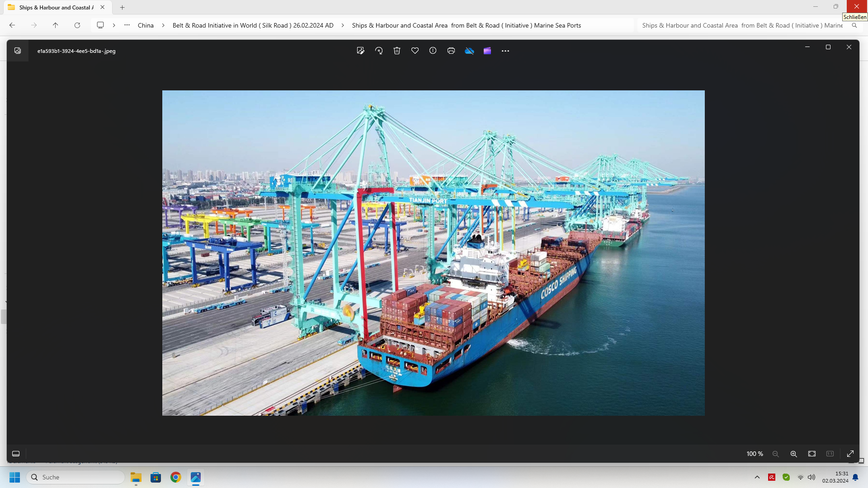Click the file name e1a593b1-3924-4ee5-bd1a-.jpeg

click(76, 51)
